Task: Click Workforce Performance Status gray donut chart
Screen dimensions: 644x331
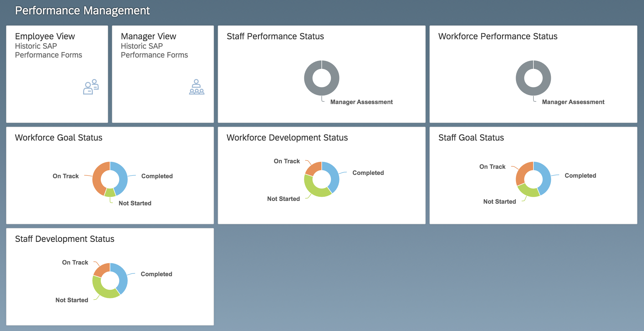Action: tap(520, 78)
